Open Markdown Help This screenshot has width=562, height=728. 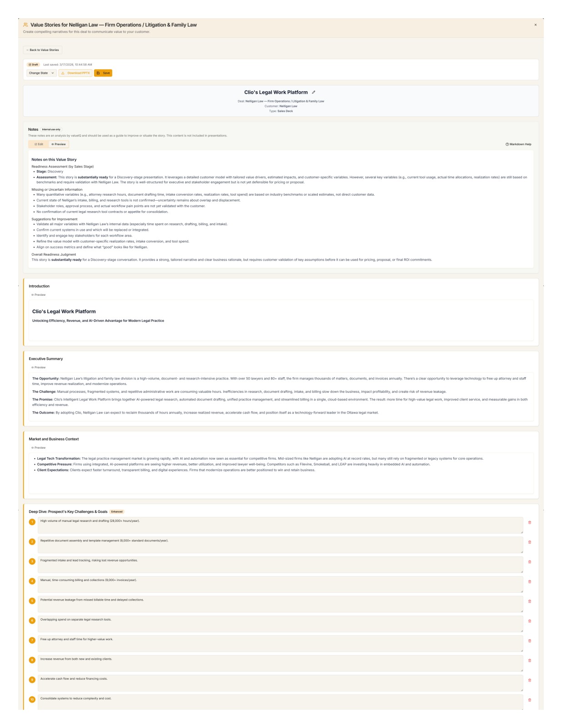point(518,144)
